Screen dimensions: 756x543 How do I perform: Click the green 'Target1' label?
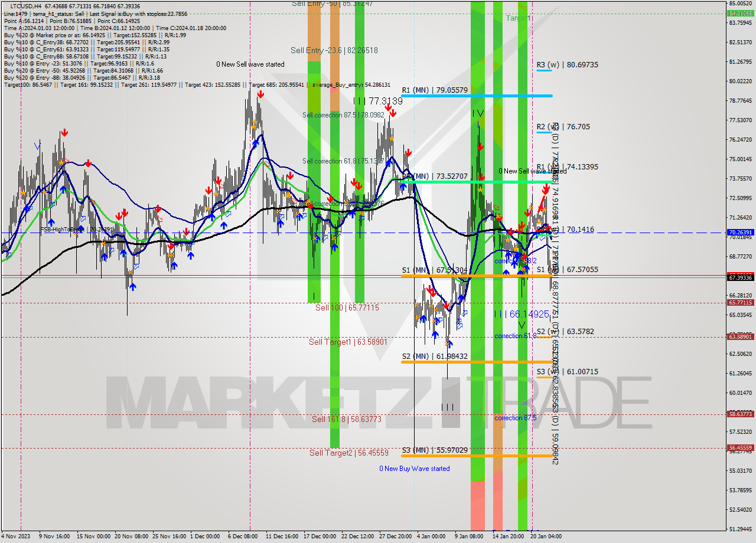click(x=519, y=18)
